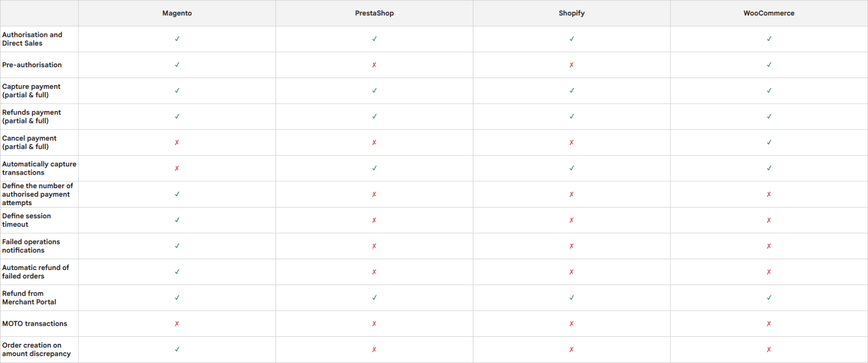Select the Magento column header

click(177, 13)
